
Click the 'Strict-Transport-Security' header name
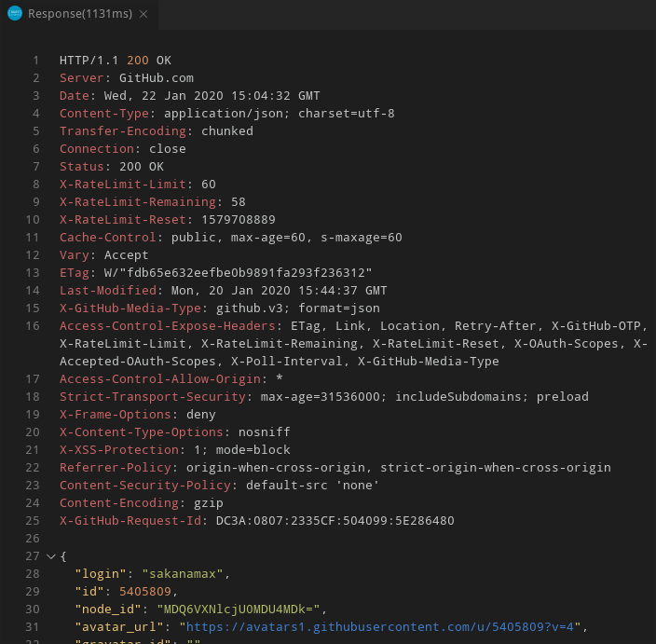tap(153, 397)
